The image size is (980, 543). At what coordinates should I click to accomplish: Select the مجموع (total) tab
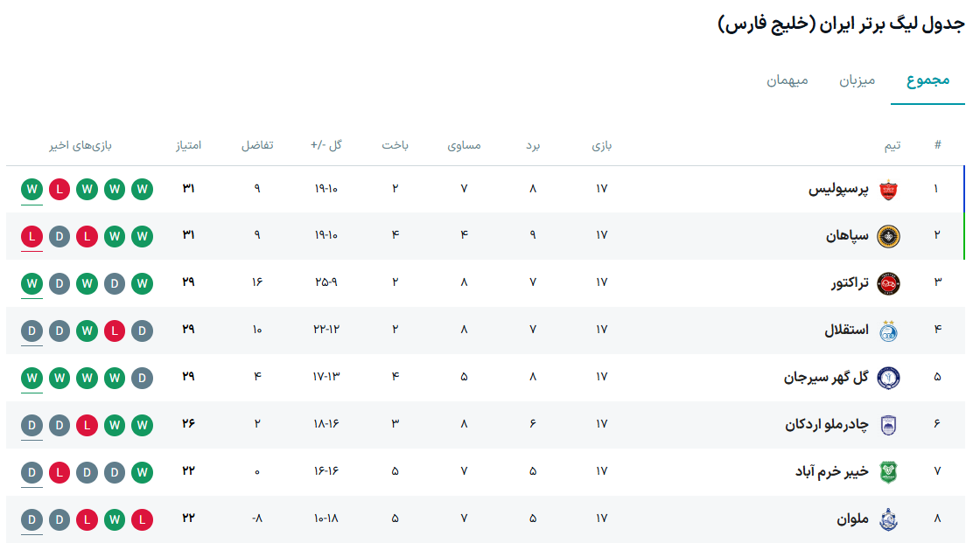(927, 81)
